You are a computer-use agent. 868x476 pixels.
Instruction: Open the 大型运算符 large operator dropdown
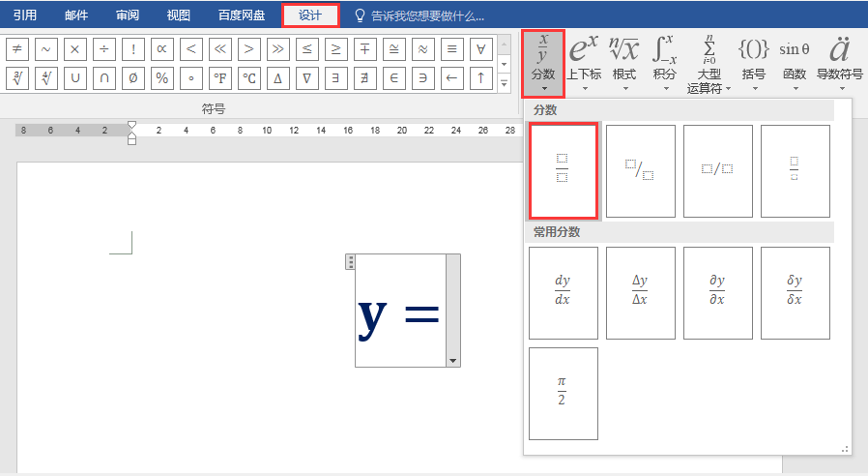tap(709, 63)
